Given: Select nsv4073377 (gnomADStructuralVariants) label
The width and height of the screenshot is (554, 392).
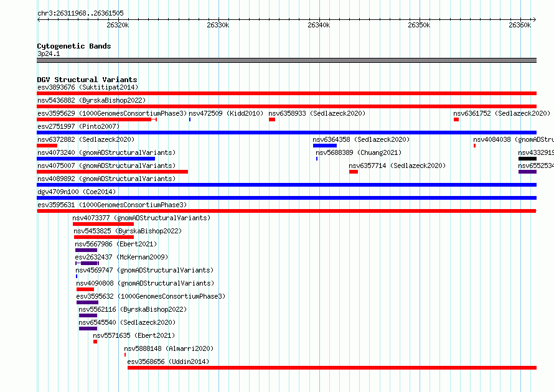Looking at the screenshot, I should pos(141,218).
